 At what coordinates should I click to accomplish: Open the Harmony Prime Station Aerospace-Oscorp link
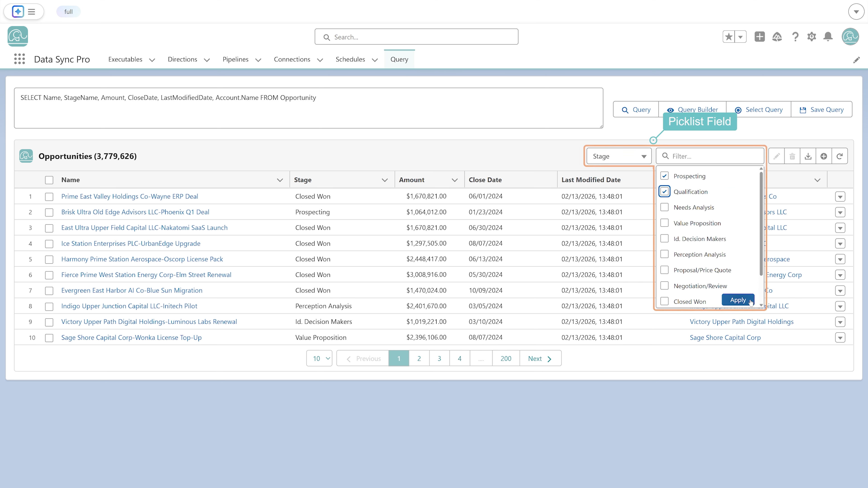pyautogui.click(x=142, y=259)
